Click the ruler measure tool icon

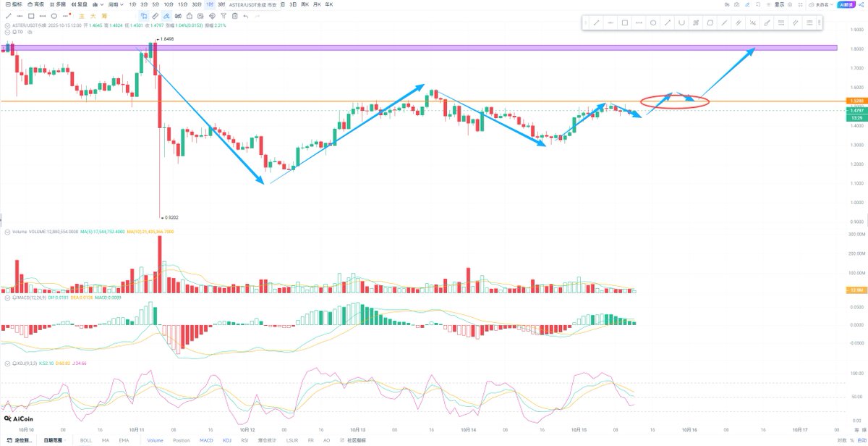click(x=156, y=15)
